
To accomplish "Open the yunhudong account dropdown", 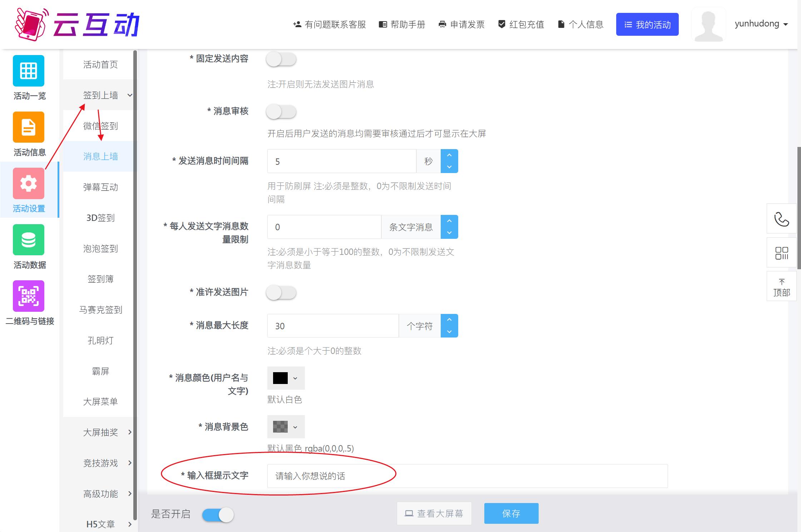I will pos(761,24).
